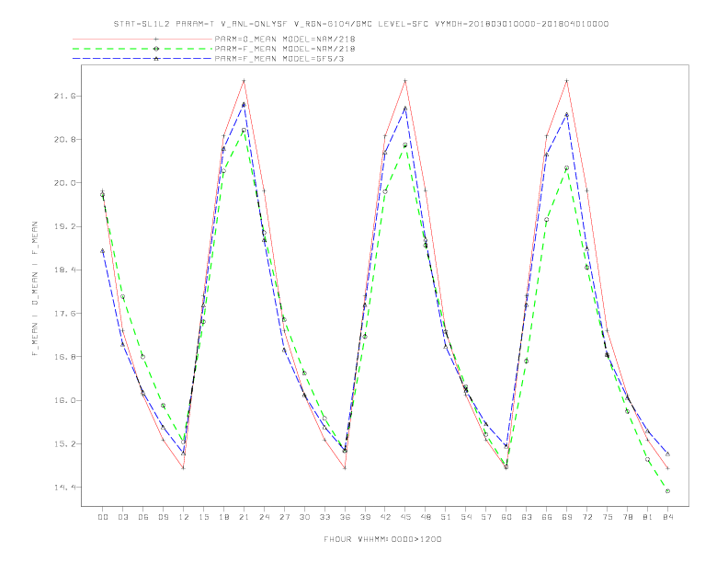Click x-axis tick label 00

pyautogui.click(x=103, y=517)
